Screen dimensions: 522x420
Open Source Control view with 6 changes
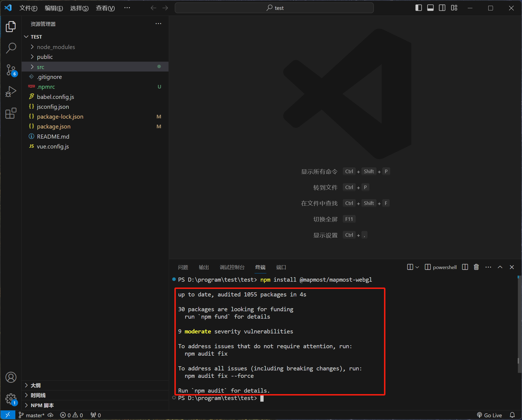pos(11,70)
